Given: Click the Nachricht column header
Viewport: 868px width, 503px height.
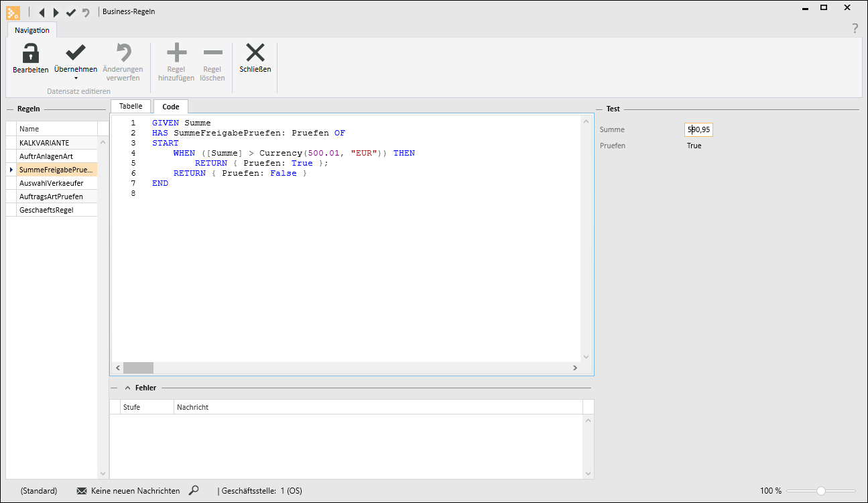Looking at the screenshot, I should tap(378, 407).
